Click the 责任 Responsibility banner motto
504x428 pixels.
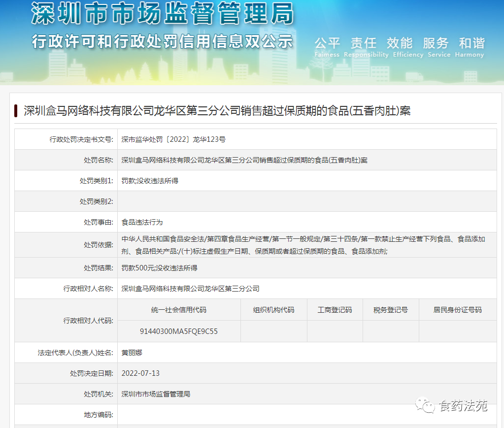(366, 47)
